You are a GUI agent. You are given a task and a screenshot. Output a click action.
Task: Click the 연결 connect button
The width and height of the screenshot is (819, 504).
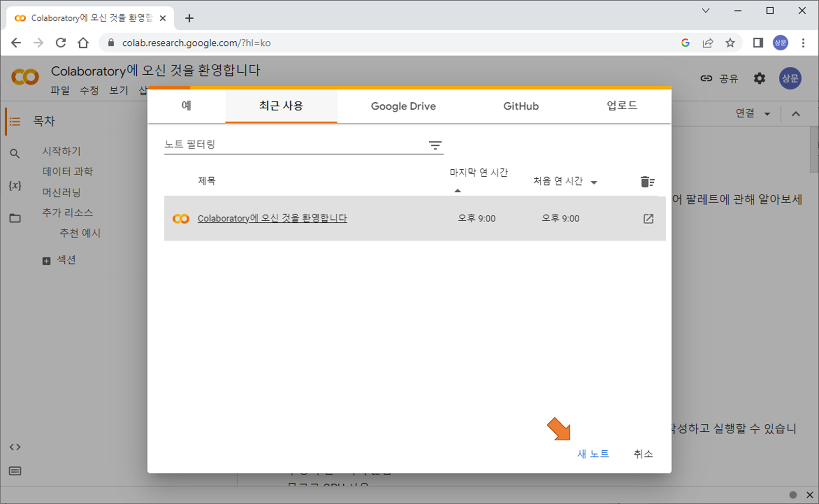pyautogui.click(x=745, y=113)
